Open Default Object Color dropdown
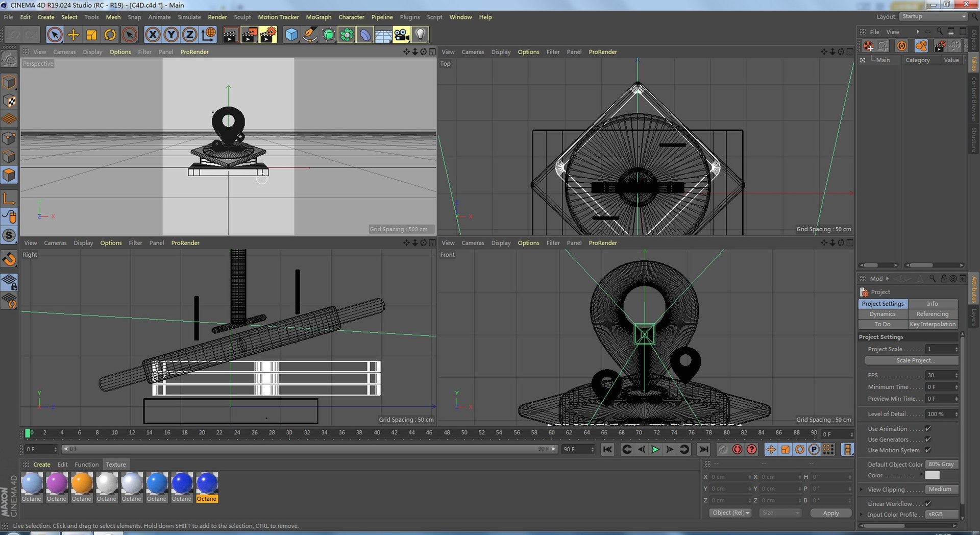 [x=942, y=465]
